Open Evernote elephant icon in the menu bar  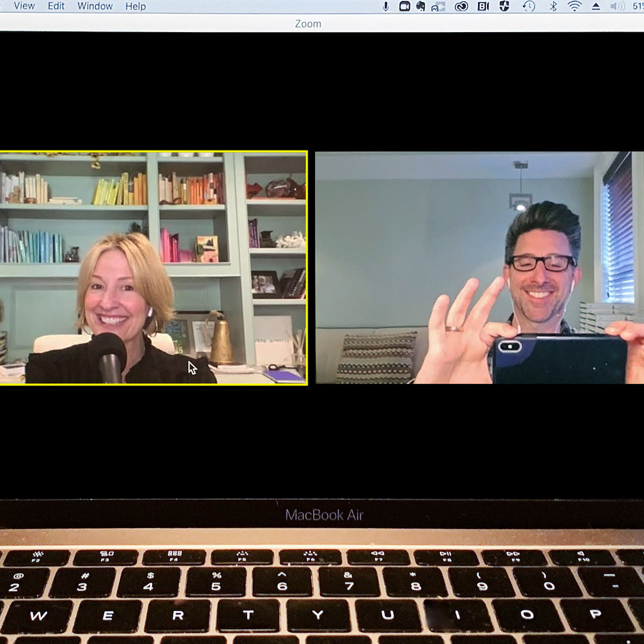pyautogui.click(x=420, y=6)
